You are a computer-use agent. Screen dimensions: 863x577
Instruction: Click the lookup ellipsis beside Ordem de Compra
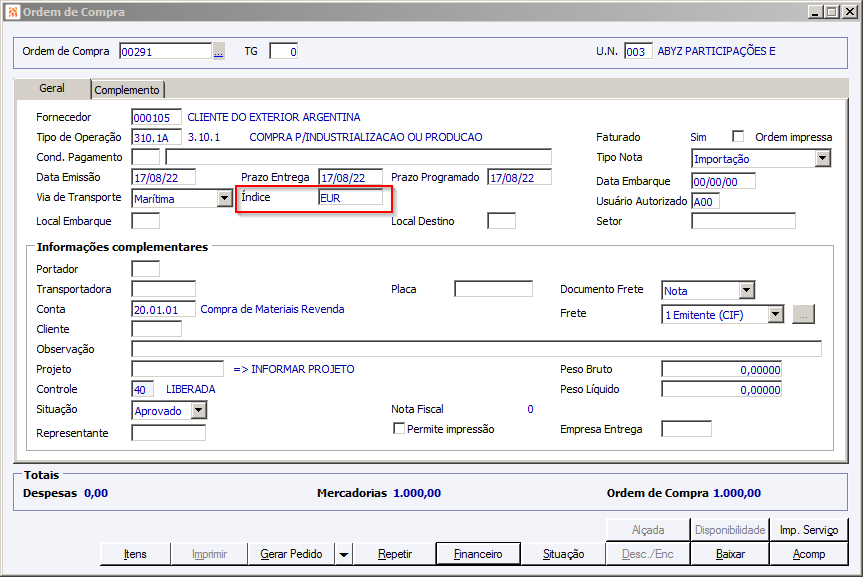tap(219, 51)
